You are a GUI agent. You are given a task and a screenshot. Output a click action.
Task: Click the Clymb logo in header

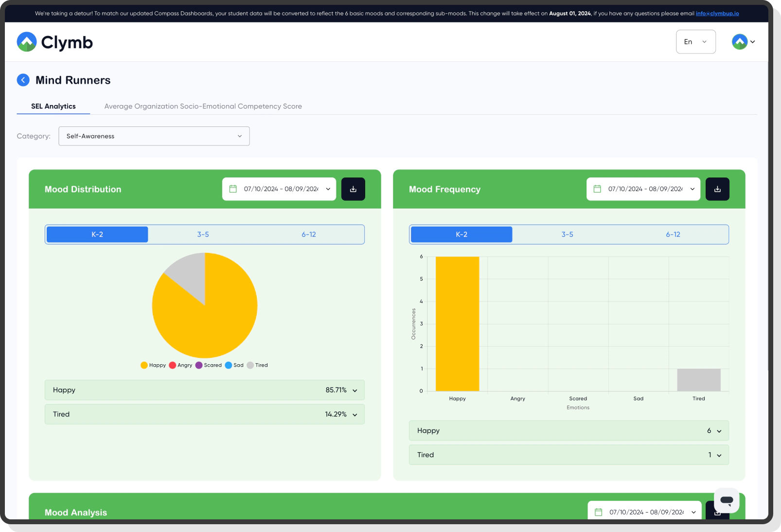[54, 42]
